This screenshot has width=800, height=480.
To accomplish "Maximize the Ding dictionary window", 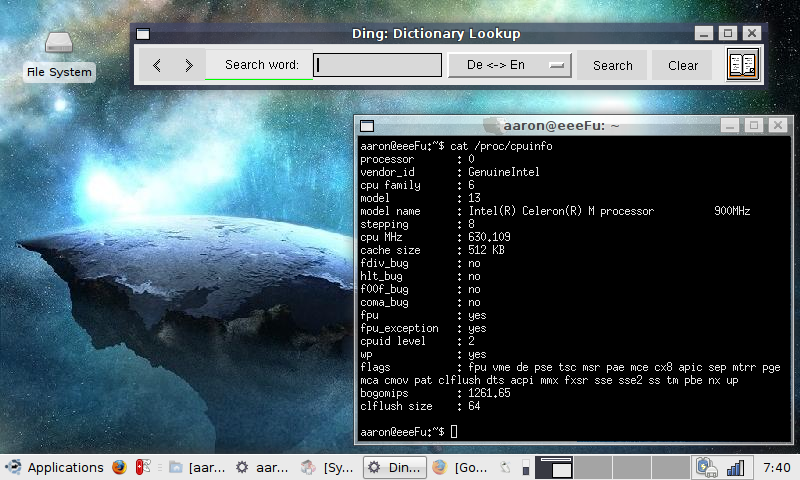I will pos(728,34).
